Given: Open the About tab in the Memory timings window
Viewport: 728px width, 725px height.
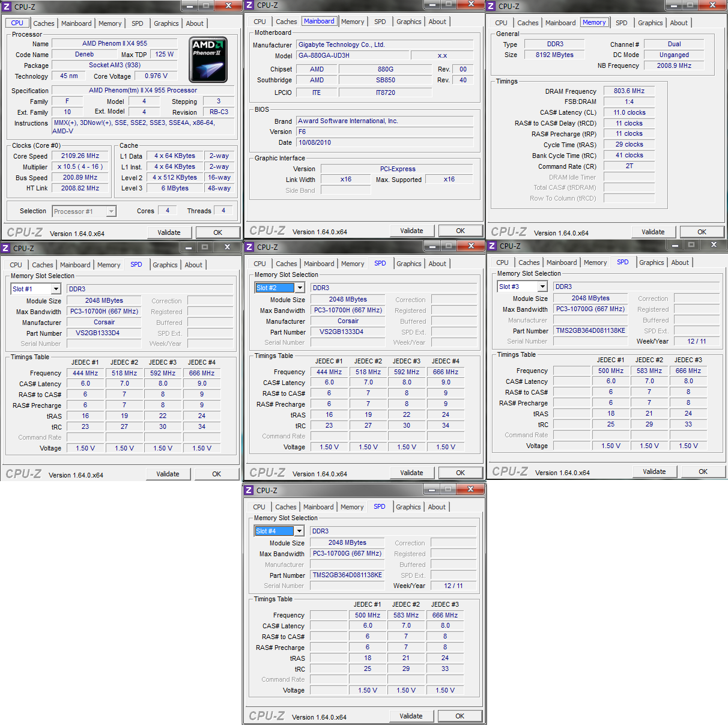Looking at the screenshot, I should coord(679,23).
